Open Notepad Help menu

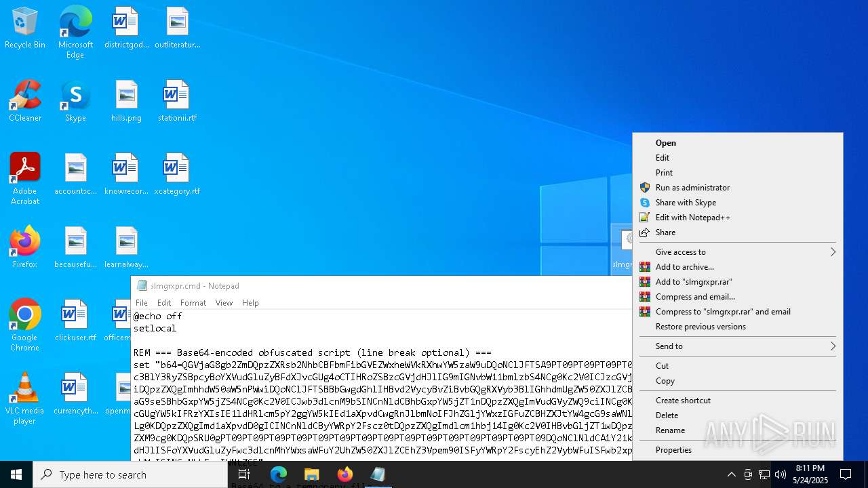(x=250, y=303)
